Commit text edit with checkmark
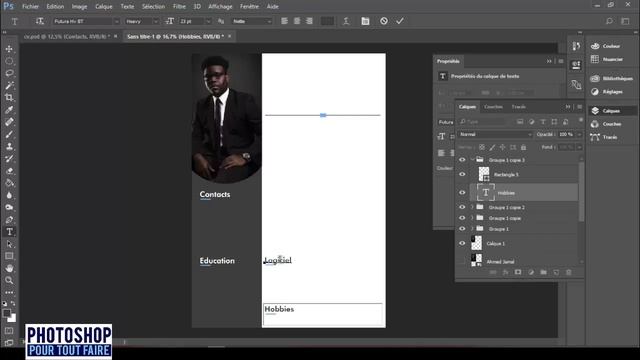 pyautogui.click(x=400, y=21)
